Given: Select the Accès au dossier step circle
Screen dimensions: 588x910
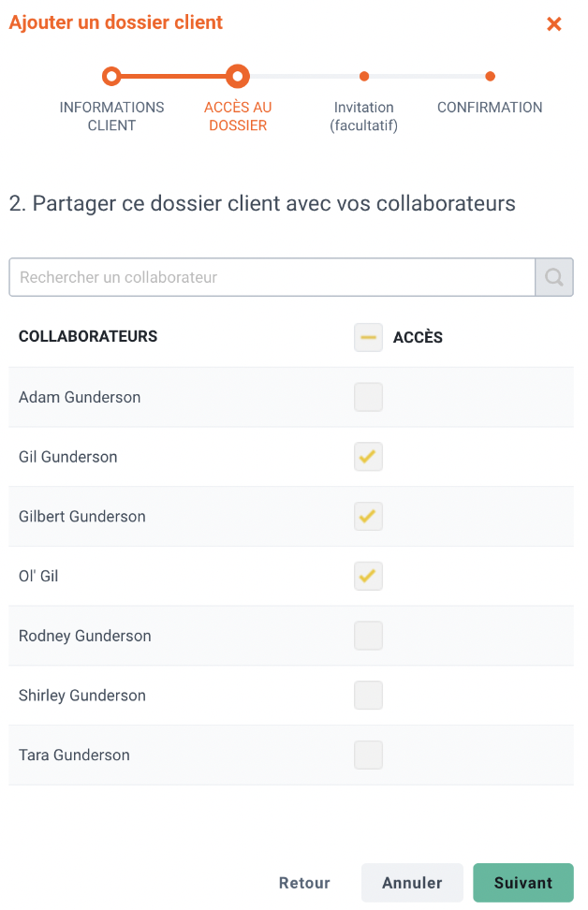Looking at the screenshot, I should (238, 76).
